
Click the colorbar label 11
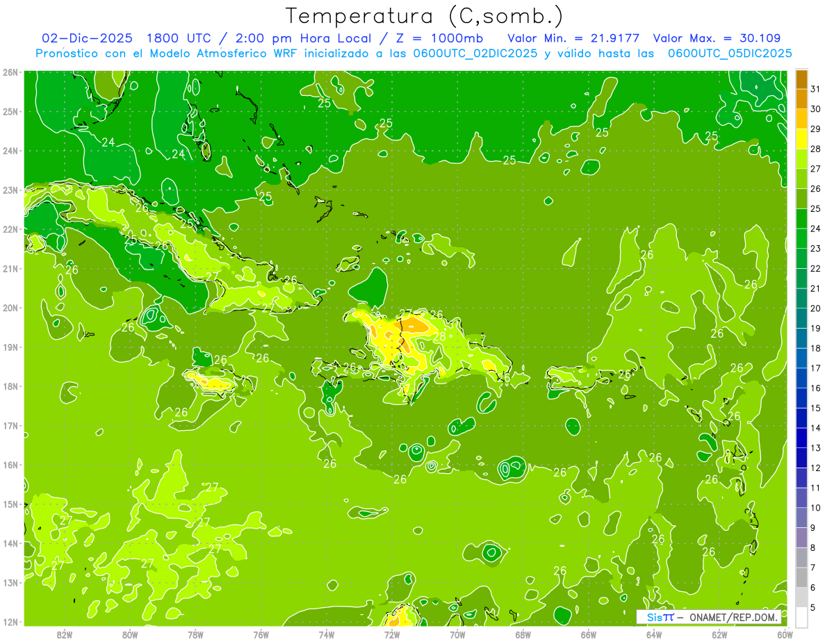(816, 488)
